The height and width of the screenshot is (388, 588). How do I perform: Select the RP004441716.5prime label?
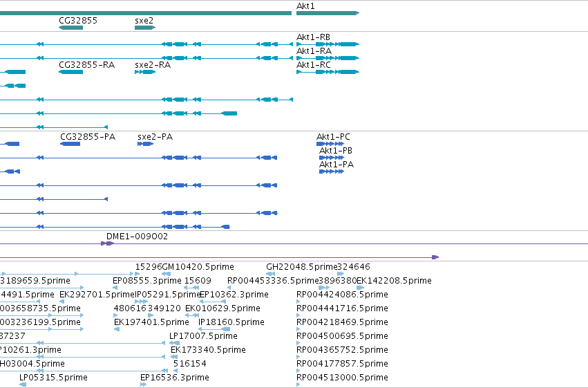click(342, 308)
